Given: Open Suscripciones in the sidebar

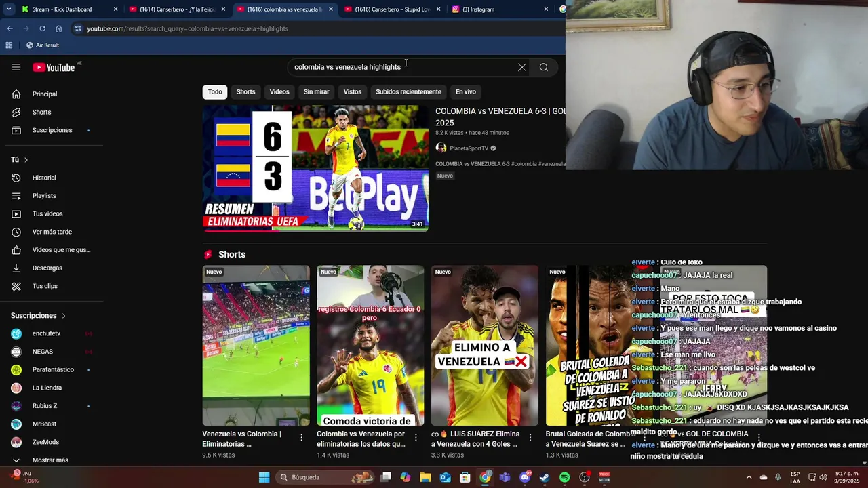Looking at the screenshot, I should (53, 130).
